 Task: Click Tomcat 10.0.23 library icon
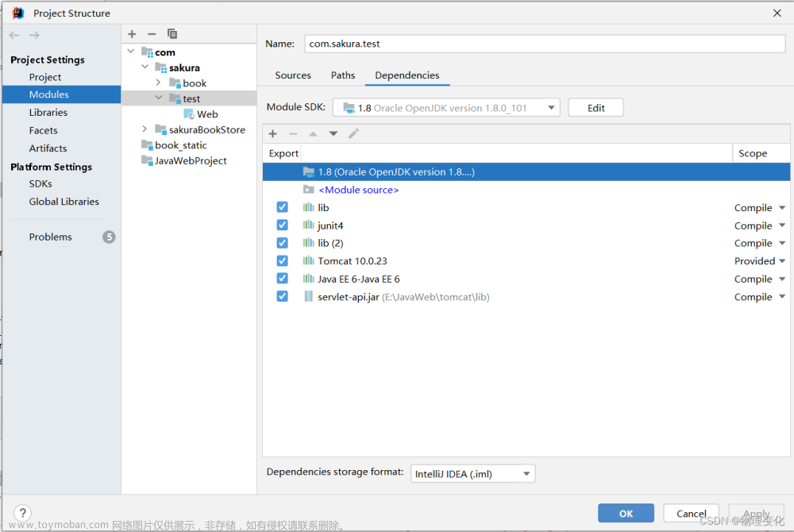tap(308, 260)
